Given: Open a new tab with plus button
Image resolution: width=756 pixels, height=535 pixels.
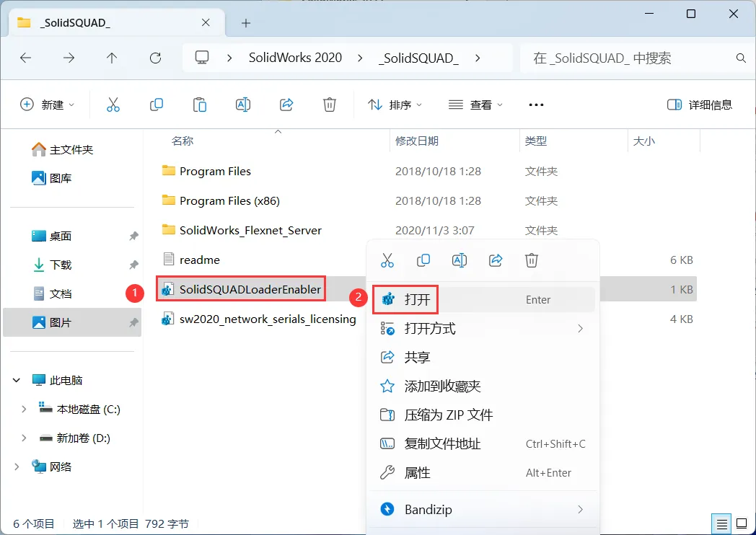Looking at the screenshot, I should tap(246, 23).
